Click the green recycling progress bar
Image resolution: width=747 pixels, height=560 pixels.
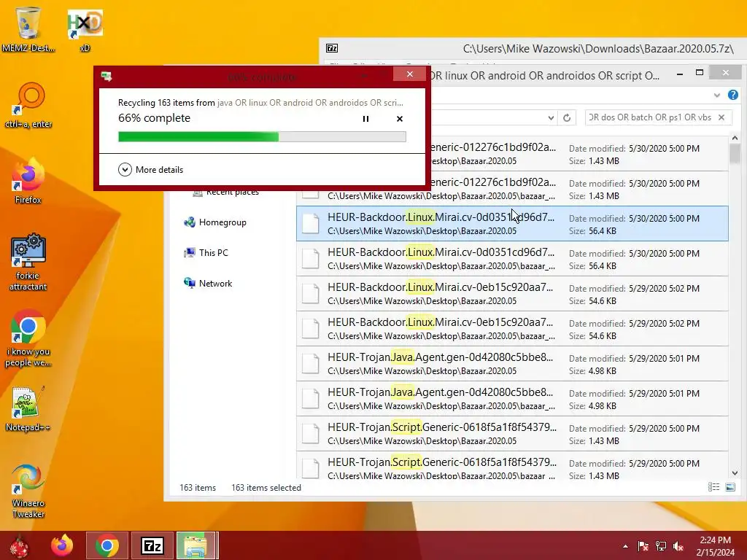(262, 137)
